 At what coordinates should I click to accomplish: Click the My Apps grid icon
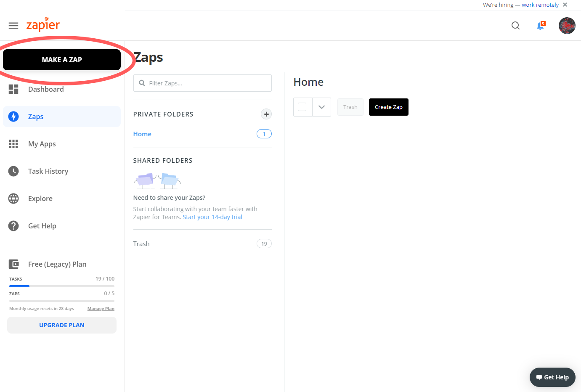13,144
